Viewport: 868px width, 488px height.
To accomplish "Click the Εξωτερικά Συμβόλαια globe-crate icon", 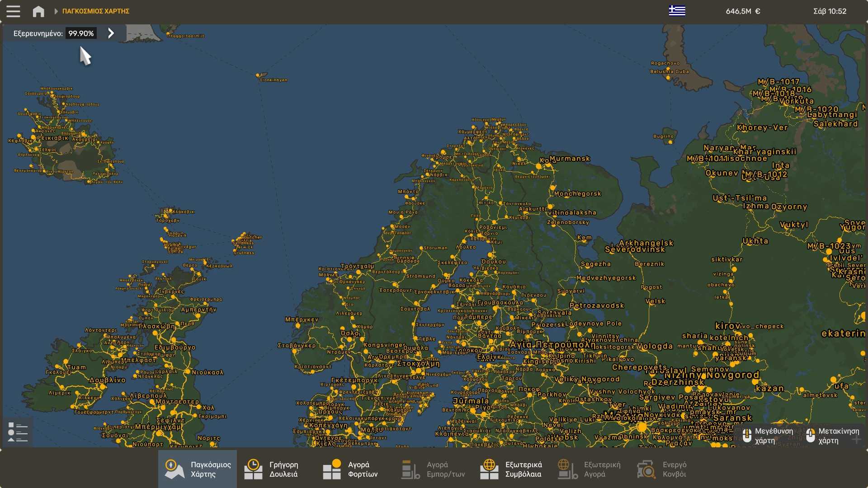I will click(489, 469).
